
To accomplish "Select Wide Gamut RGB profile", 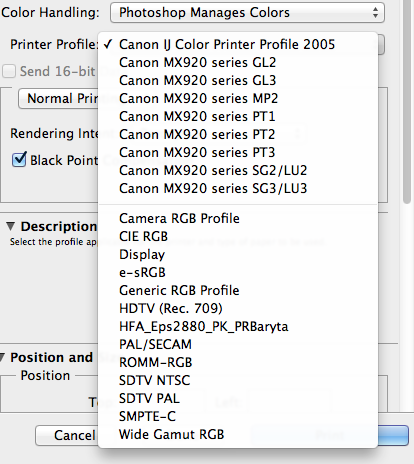I will tap(238, 434).
